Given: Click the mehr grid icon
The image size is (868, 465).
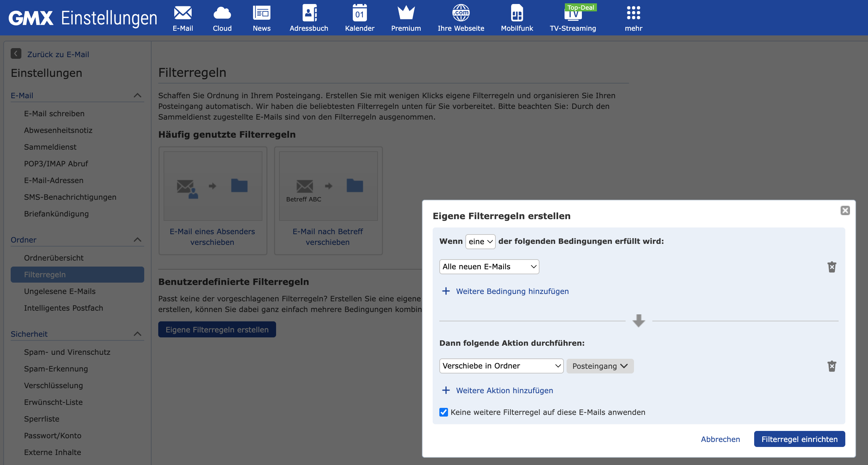Looking at the screenshot, I should (x=633, y=13).
